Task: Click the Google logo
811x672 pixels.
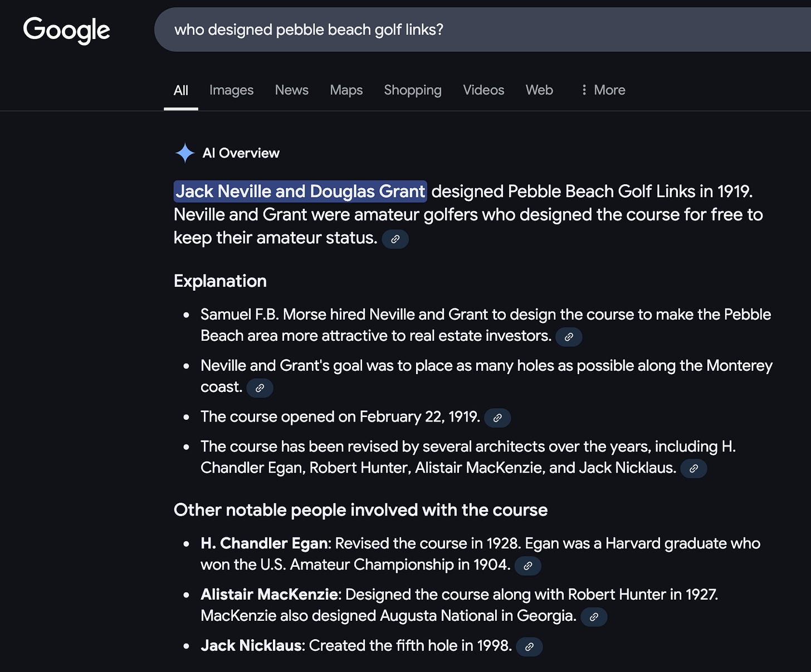Action: 66,30
